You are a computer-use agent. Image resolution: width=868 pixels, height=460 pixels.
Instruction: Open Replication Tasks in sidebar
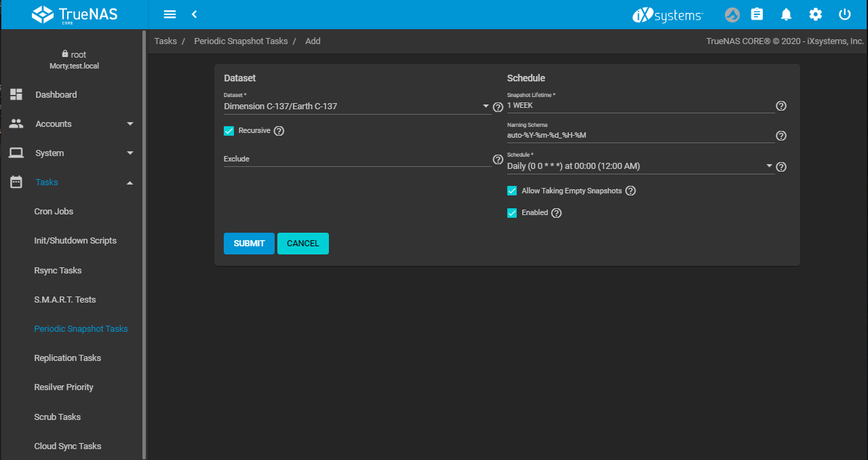(68, 358)
